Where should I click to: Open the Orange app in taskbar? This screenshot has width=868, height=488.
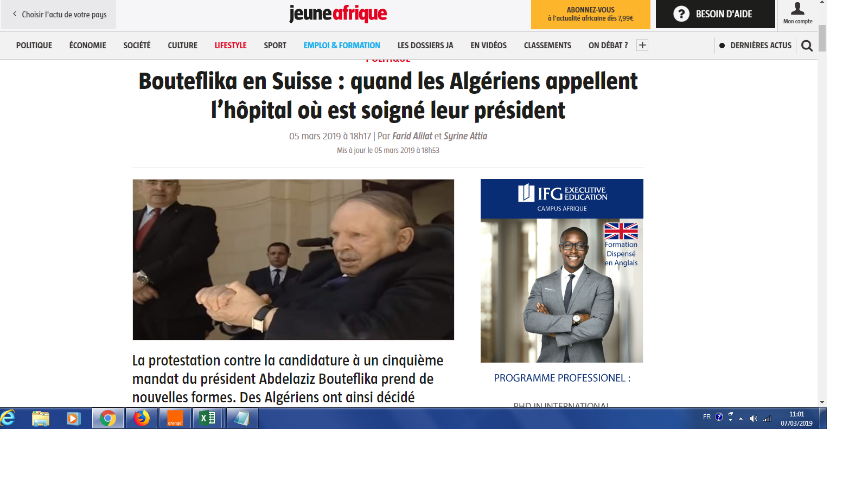[x=175, y=418]
